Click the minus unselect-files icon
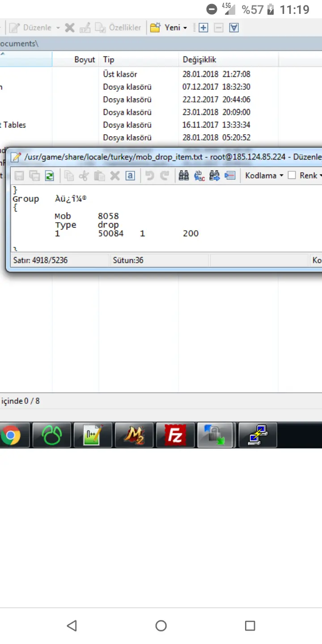The width and height of the screenshot is (322, 644). tap(219, 28)
